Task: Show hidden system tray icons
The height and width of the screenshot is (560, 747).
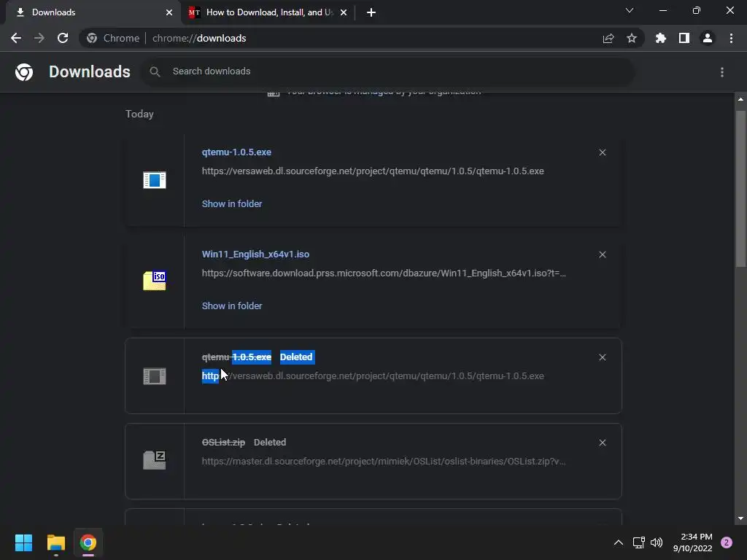Action: pyautogui.click(x=619, y=542)
